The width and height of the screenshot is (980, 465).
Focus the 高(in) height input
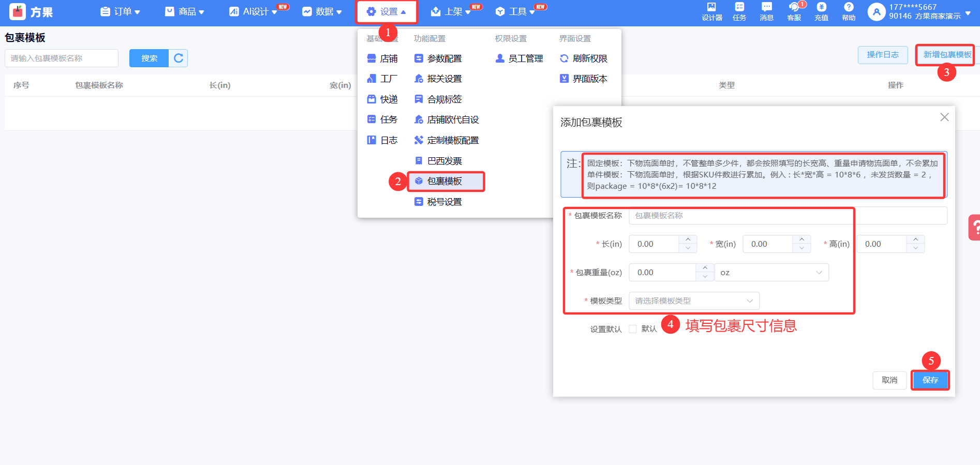(882, 244)
